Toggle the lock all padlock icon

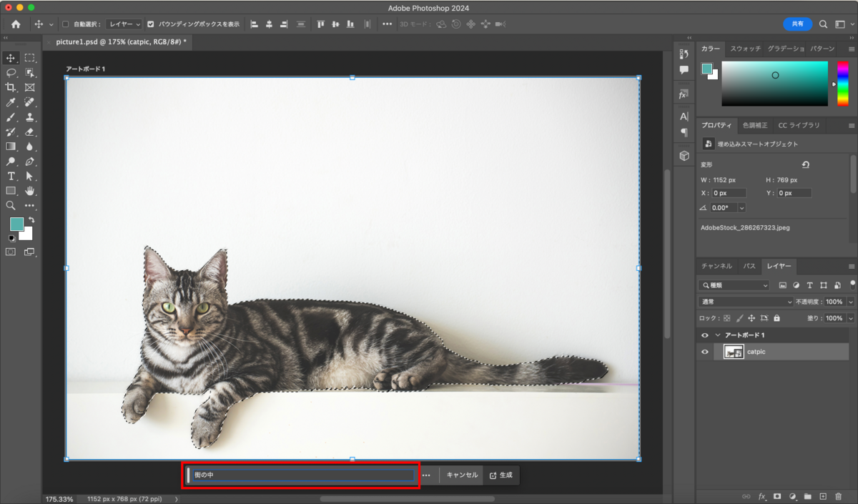pos(776,318)
